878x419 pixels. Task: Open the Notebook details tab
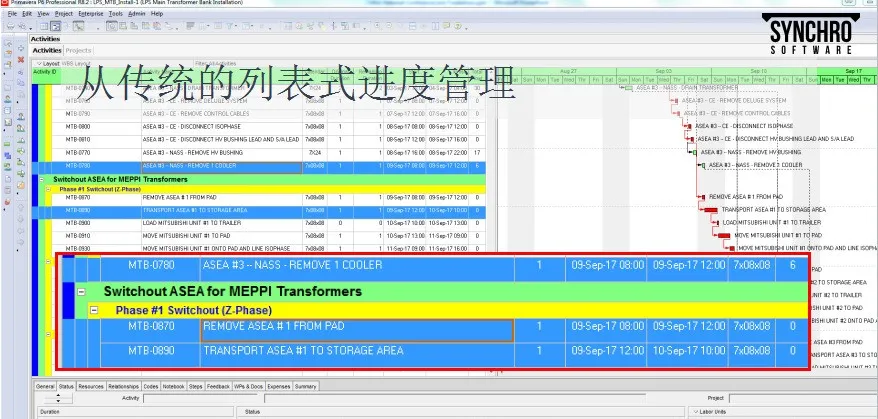click(x=174, y=387)
